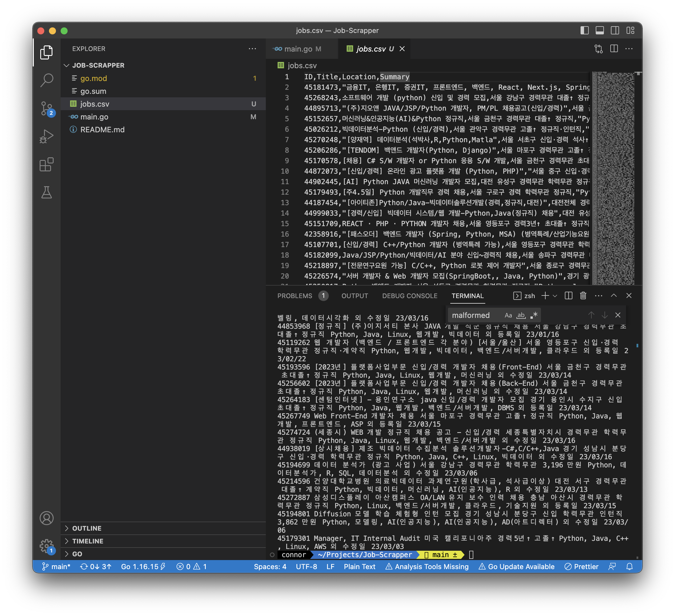Open the Extensions view
This screenshot has width=675, height=616.
click(47, 164)
